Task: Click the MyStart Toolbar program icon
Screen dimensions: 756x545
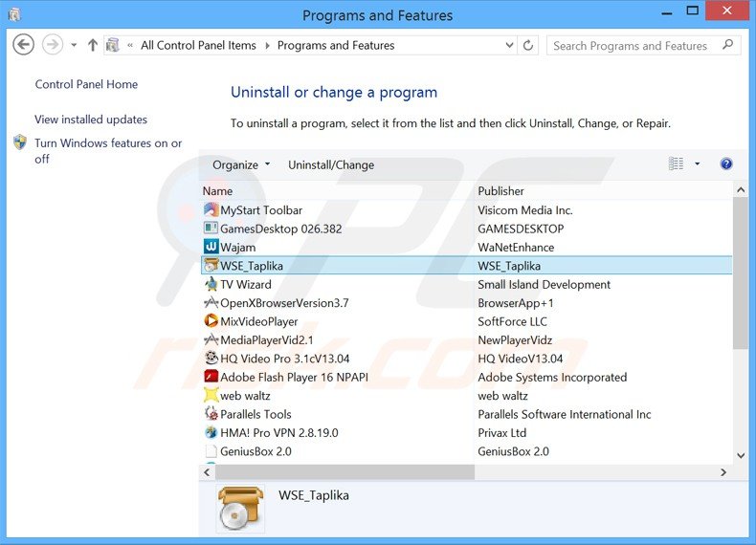Action: [211, 209]
